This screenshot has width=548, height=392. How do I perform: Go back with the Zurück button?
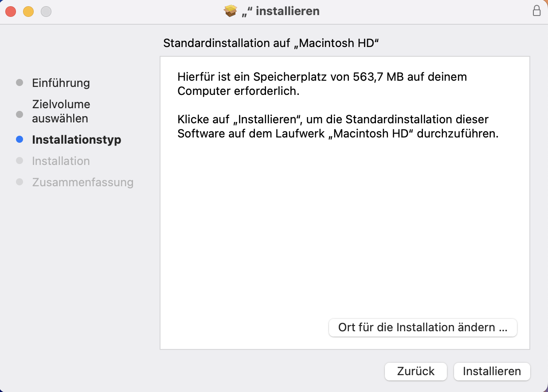415,371
